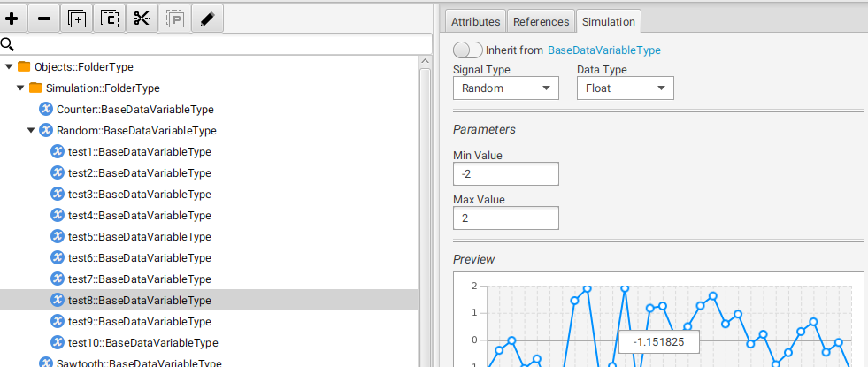Click the test2 variable icon
Viewport: 868px width, 367px height.
click(57, 172)
